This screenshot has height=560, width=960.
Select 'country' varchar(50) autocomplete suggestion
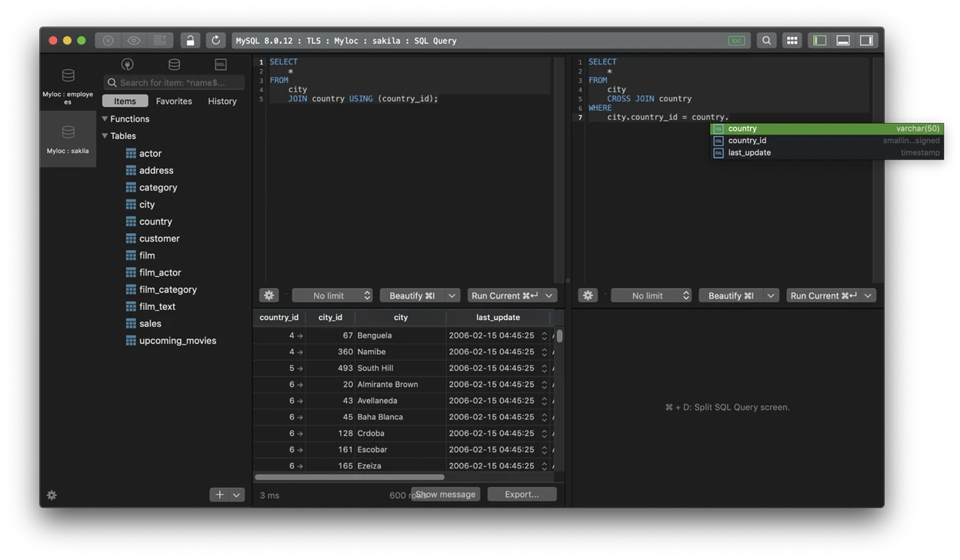point(827,128)
